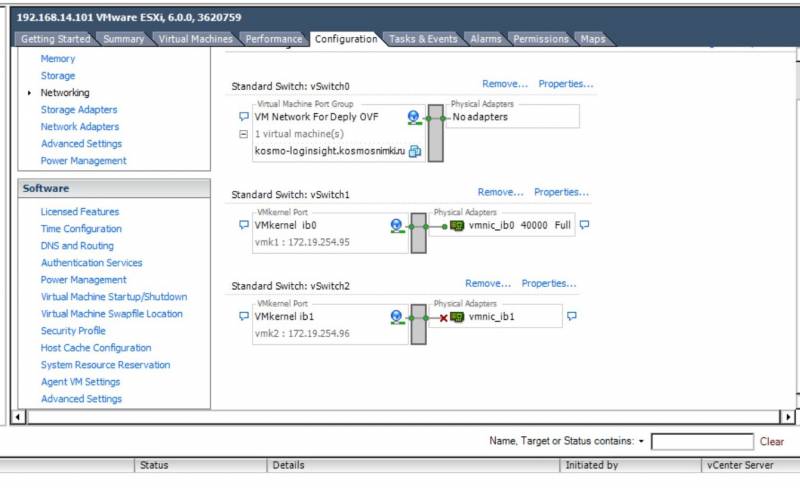This screenshot has width=800, height=488.
Task: Open the Tasks & Events tab
Action: click(x=423, y=39)
